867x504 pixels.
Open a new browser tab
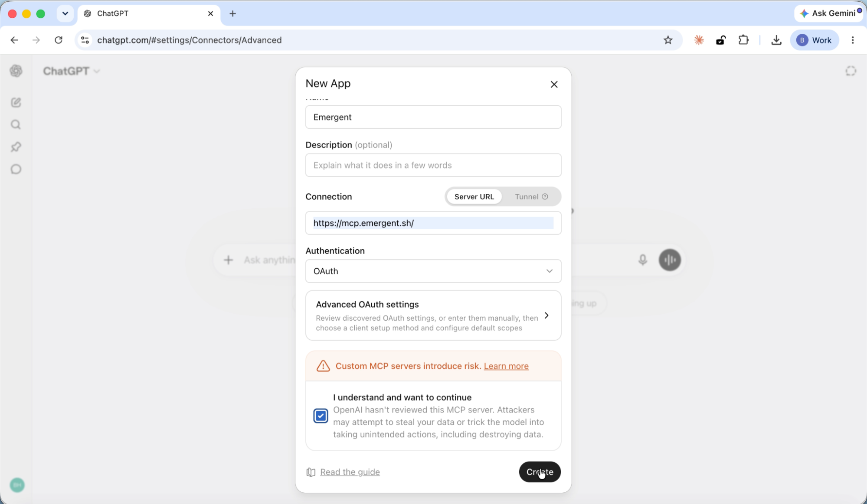(232, 13)
